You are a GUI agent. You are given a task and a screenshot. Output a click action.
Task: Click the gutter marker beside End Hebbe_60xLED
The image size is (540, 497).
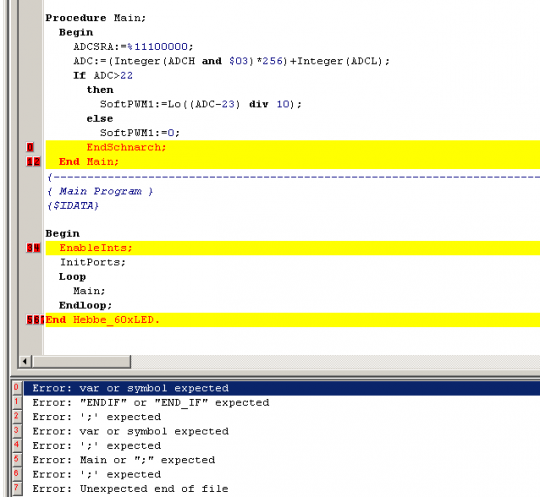35,320
